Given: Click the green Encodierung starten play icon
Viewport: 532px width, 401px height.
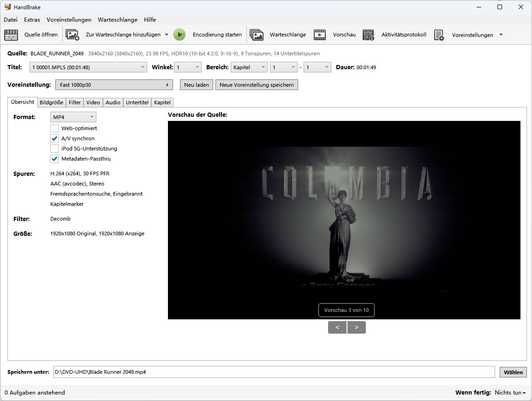Looking at the screenshot, I should 179,35.
